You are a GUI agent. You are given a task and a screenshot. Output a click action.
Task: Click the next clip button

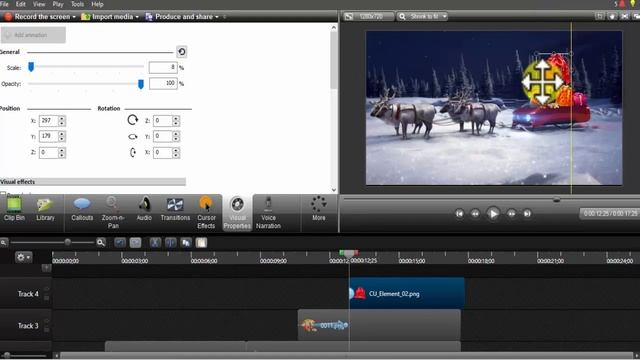point(527,213)
